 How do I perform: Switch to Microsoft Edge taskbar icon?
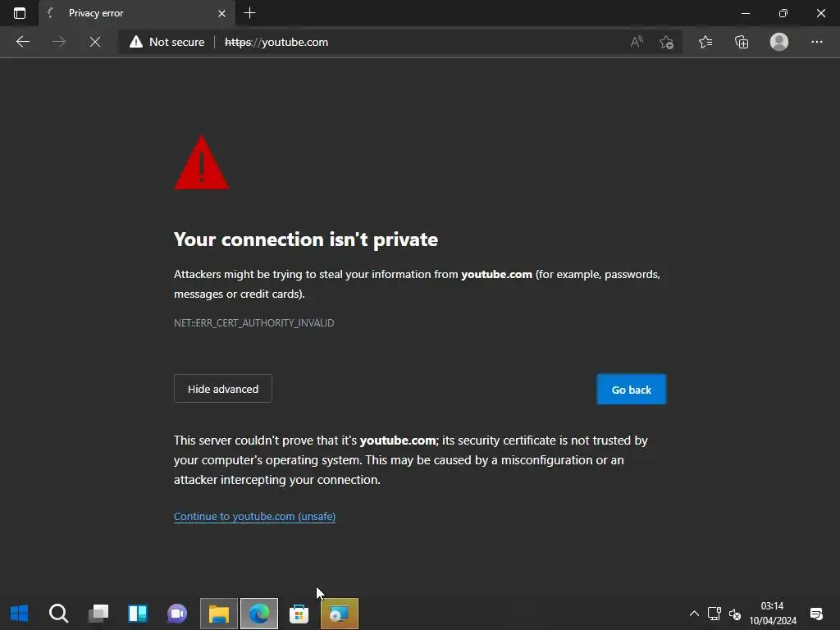259,614
